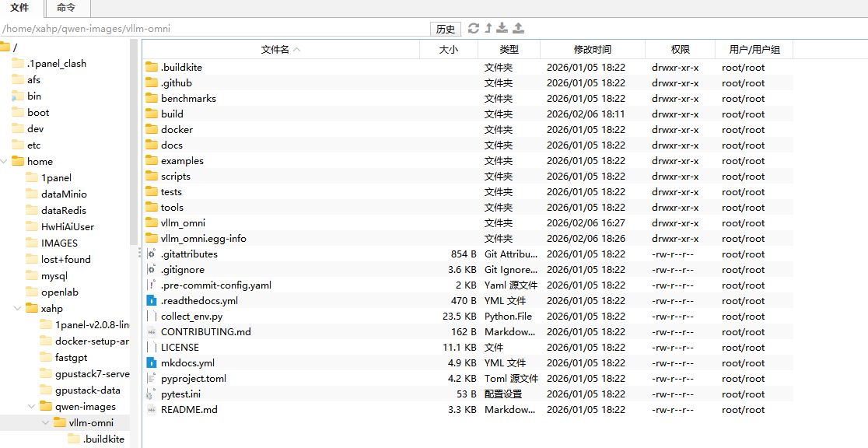Viewport: 868px width, 448px height.
Task: Select the gpustack-data tree folder
Action: click(x=87, y=390)
